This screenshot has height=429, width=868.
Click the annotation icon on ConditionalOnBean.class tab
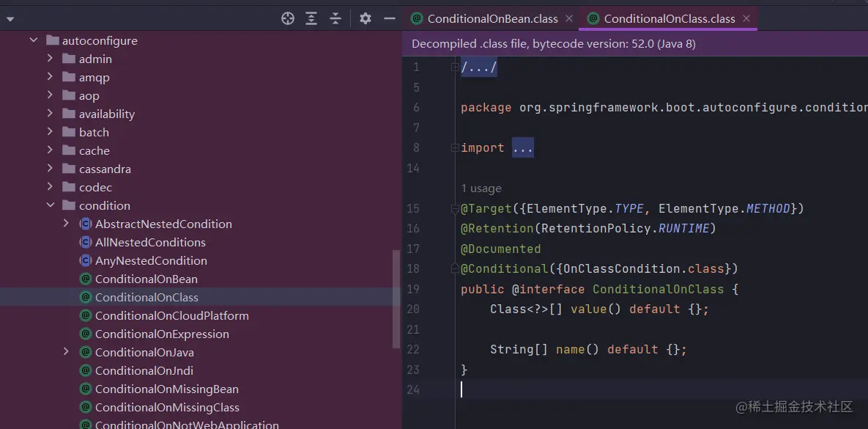(x=417, y=18)
